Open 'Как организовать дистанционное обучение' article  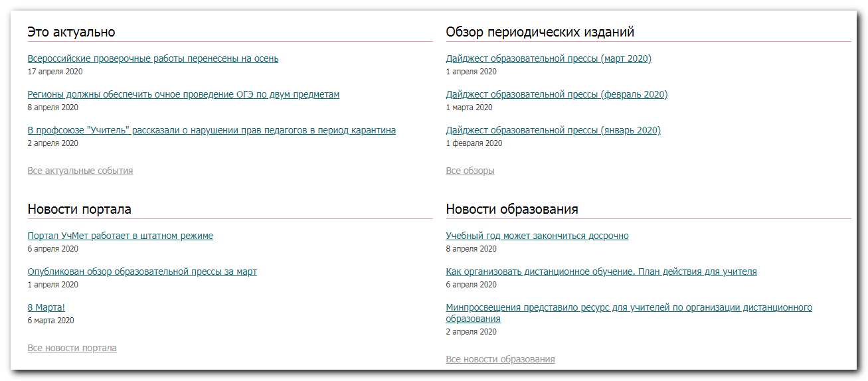click(x=601, y=271)
